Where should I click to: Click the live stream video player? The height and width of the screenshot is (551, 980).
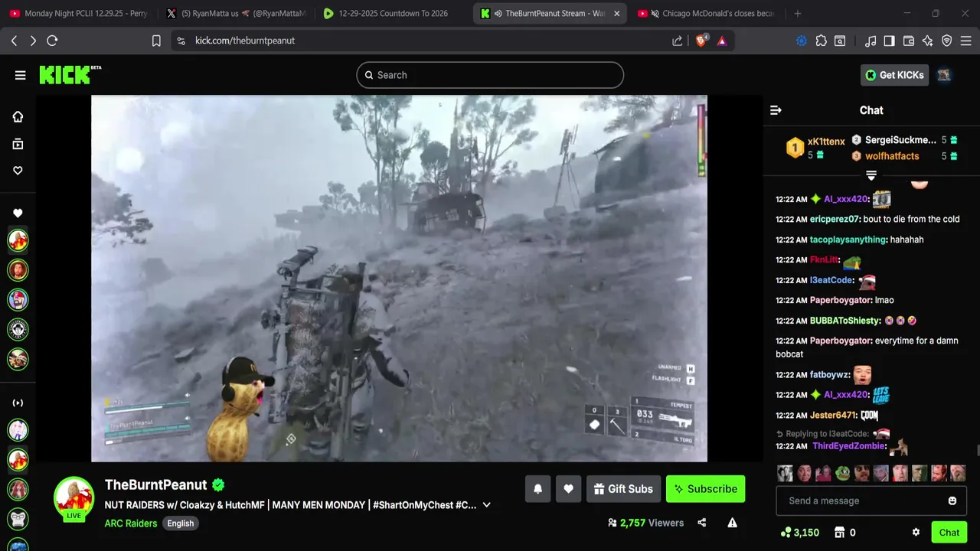[399, 279]
